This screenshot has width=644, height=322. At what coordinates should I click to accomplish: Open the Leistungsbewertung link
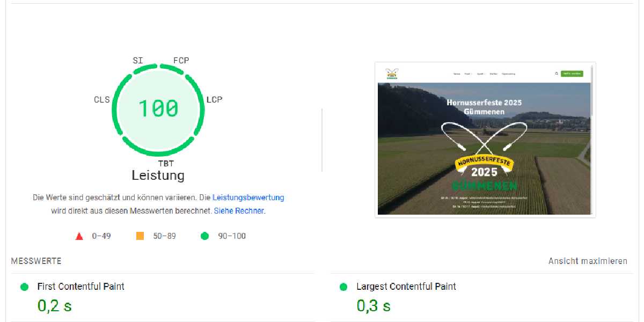point(249,197)
